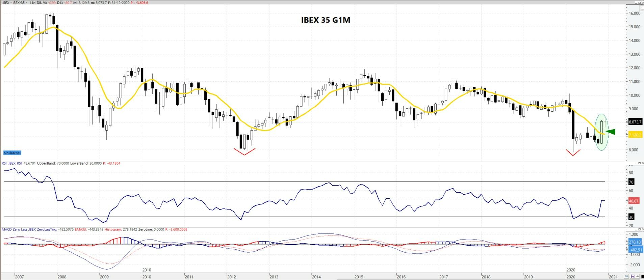Click the black 8.073,7 last price label
Screen dimensions: 644x280
click(x=635, y=122)
